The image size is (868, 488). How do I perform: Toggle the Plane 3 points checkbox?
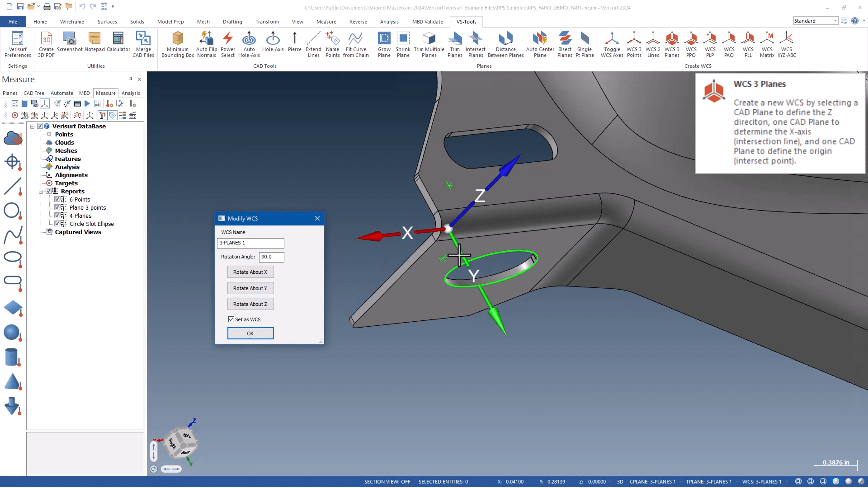(x=57, y=207)
